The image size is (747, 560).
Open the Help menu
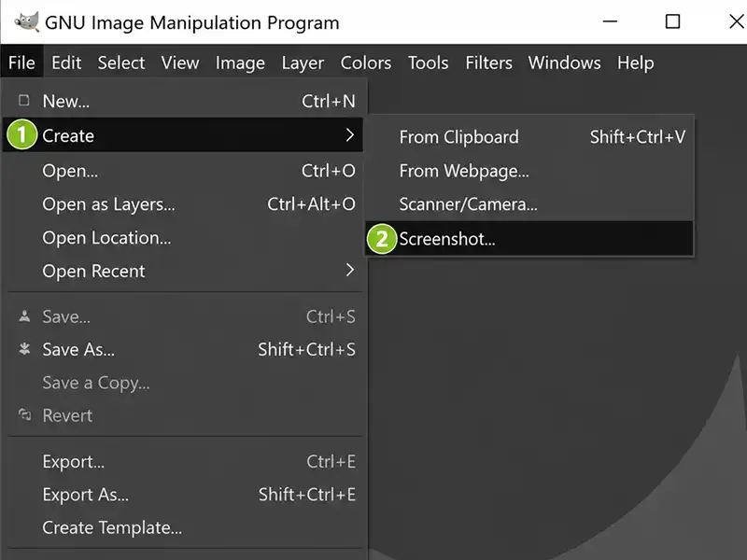click(635, 63)
